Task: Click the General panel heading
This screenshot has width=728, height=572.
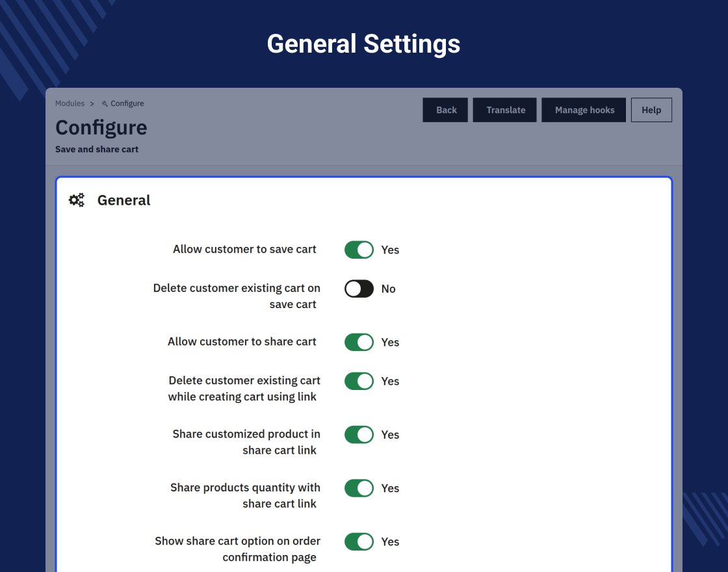Action: 123,200
